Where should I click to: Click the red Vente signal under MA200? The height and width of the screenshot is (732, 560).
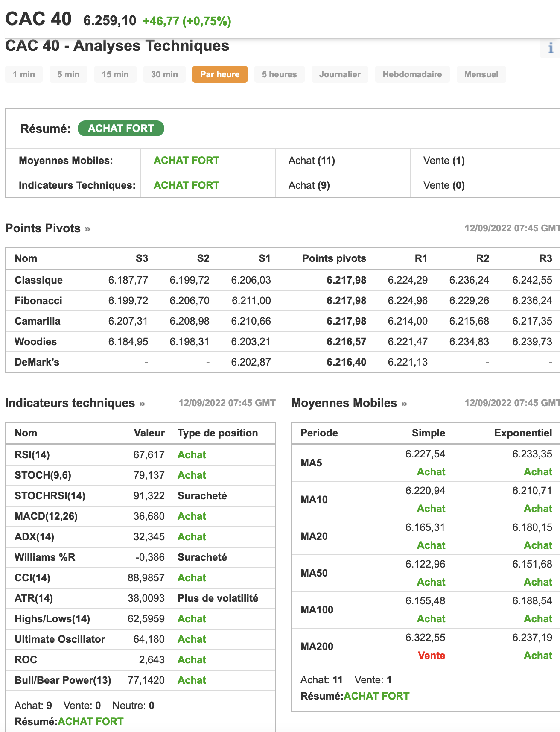click(432, 656)
